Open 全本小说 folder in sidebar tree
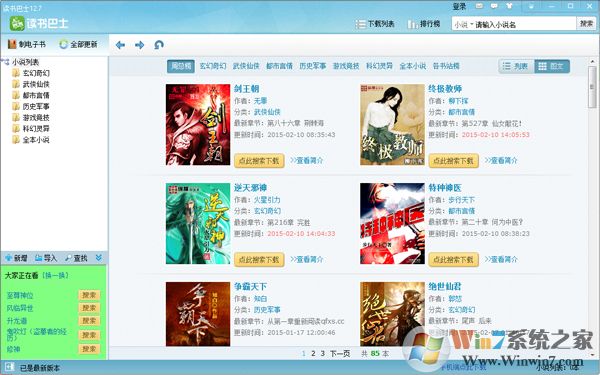The height and width of the screenshot is (375, 600). coord(31,140)
